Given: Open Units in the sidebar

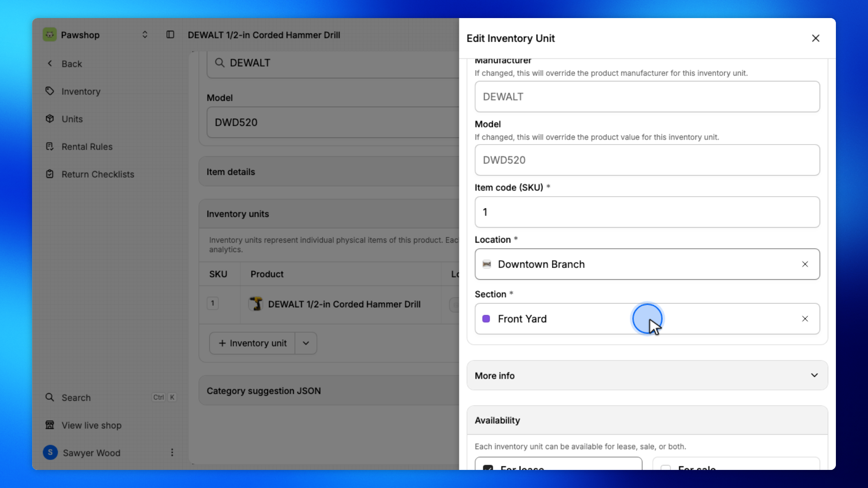Looking at the screenshot, I should (72, 119).
